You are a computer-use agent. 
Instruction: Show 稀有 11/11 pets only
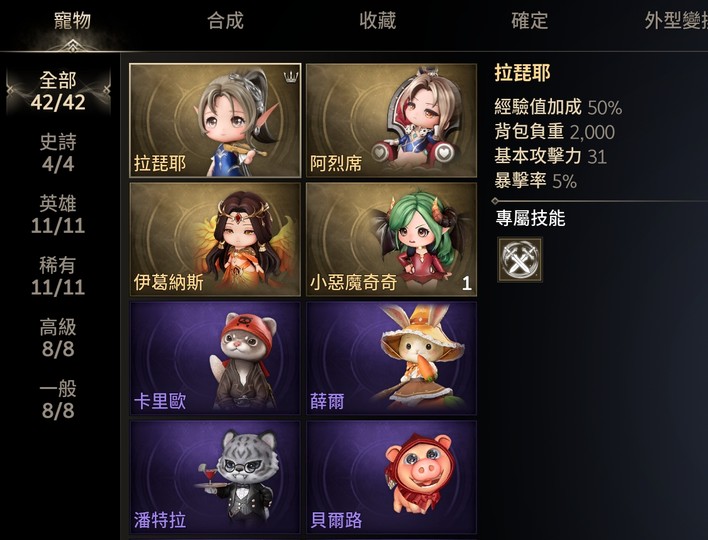(58, 276)
